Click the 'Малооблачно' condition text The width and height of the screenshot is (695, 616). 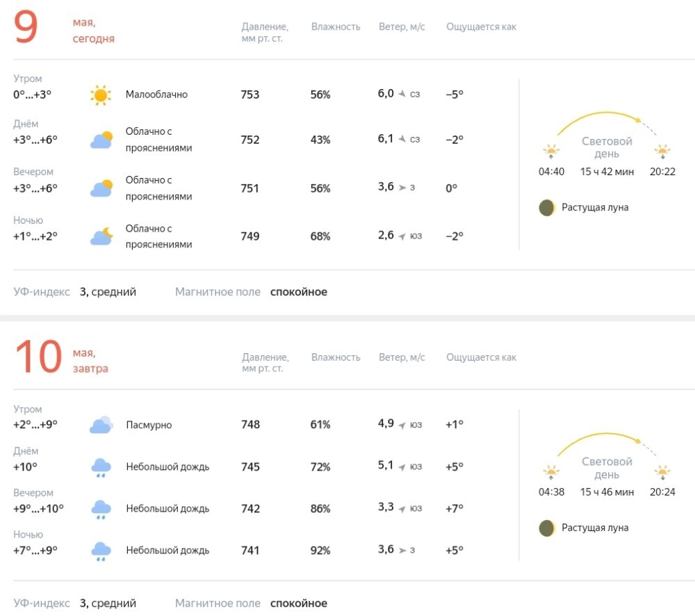pyautogui.click(x=156, y=95)
